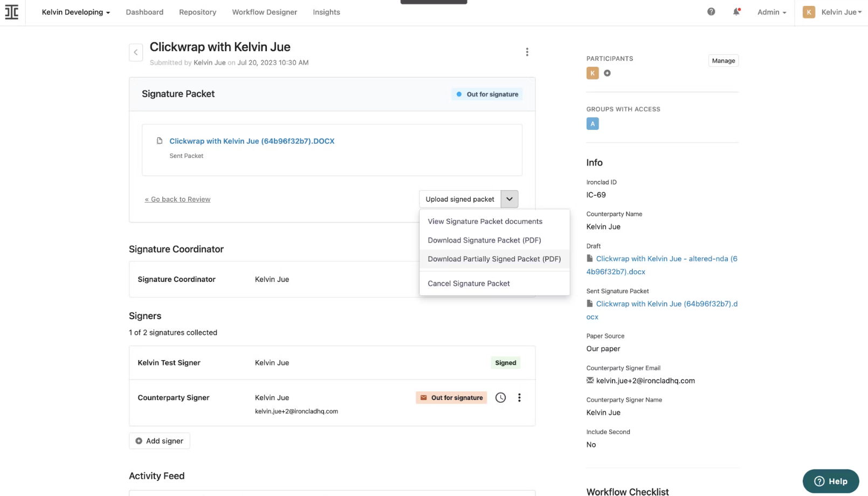Click the clock reminder icon for Counterparty Signer
Viewport: 868px width, 496px height.
(500, 398)
